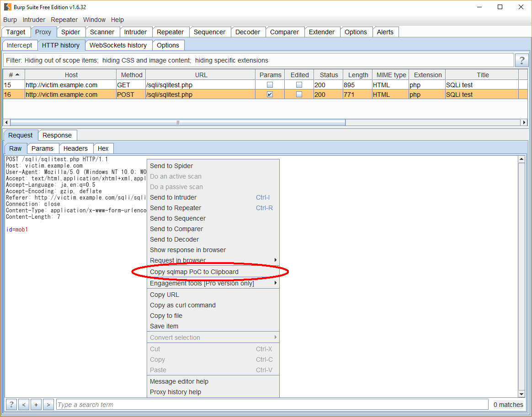Sort by the Host column header
Image resolution: width=532 pixels, height=417 pixels.
tap(71, 75)
